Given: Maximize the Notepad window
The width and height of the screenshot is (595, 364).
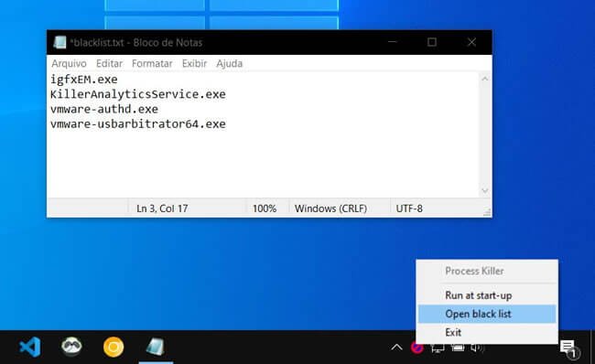Looking at the screenshot, I should [x=432, y=42].
